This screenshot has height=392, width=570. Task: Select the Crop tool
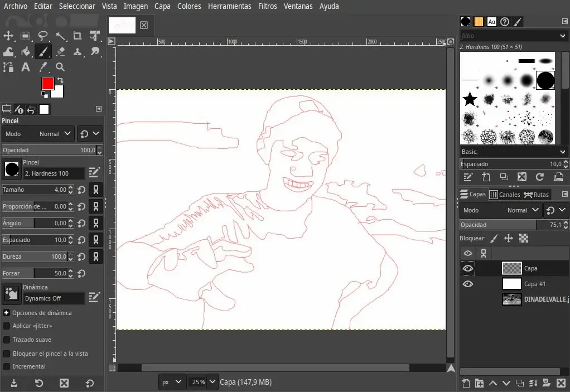[x=78, y=36]
